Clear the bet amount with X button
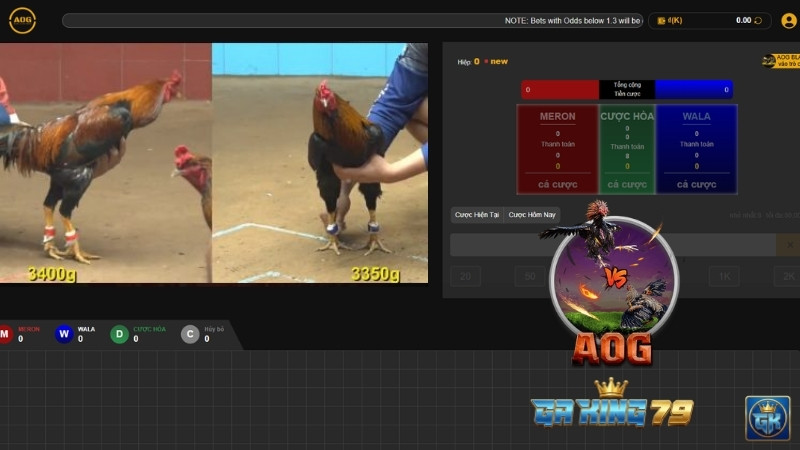Screen dimensions: 800x450 click(788, 245)
